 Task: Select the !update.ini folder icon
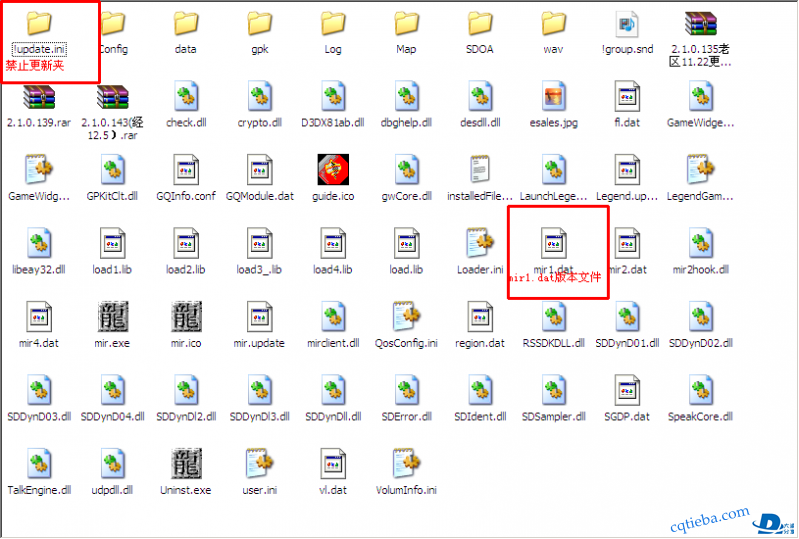(39, 23)
